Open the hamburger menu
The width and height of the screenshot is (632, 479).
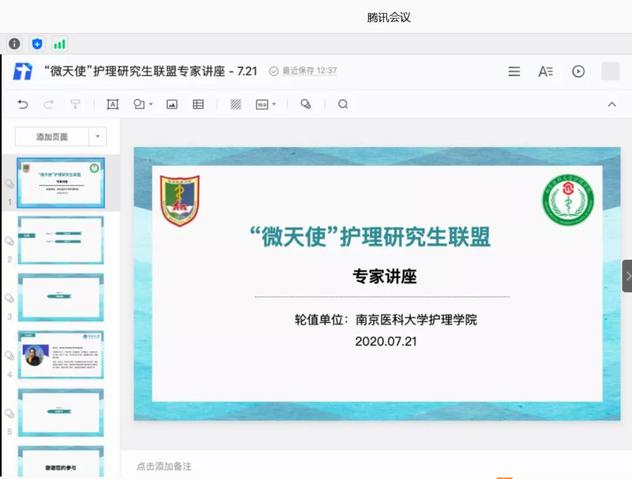(514, 71)
